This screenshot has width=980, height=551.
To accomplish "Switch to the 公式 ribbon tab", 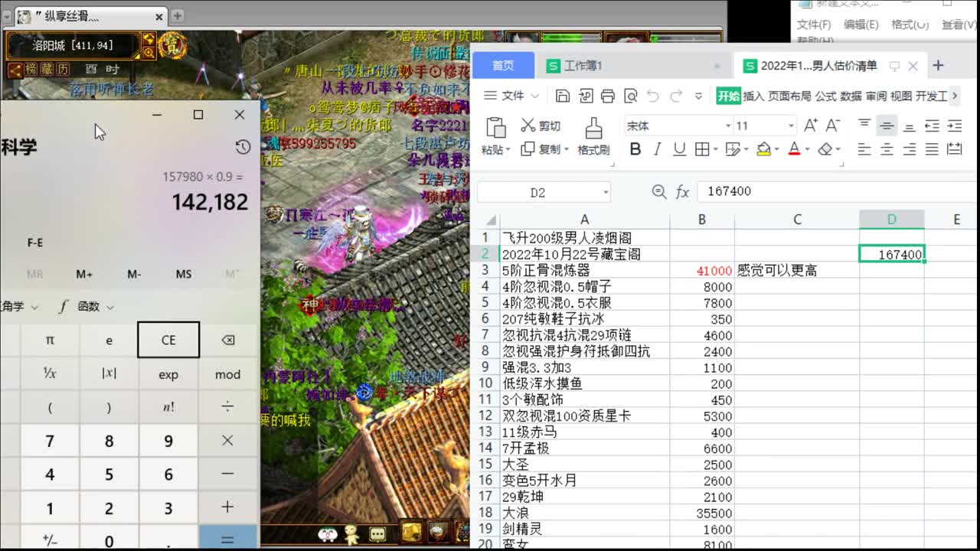I will [826, 96].
